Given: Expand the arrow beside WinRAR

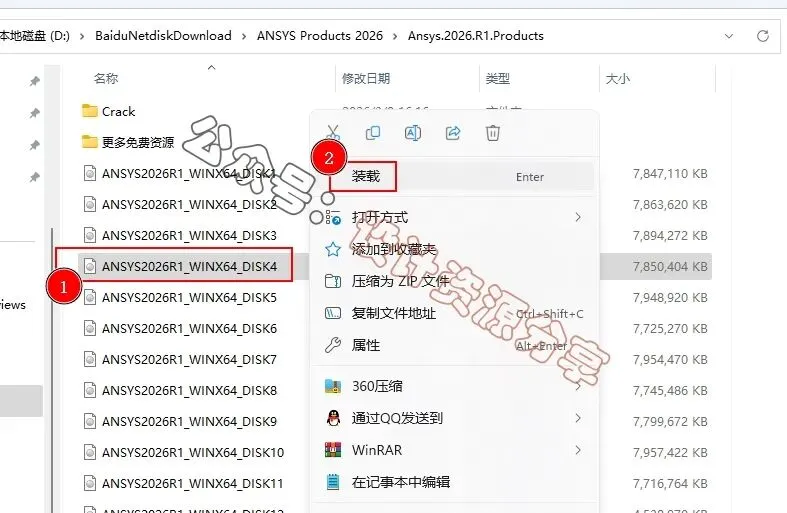Looking at the screenshot, I should (578, 450).
